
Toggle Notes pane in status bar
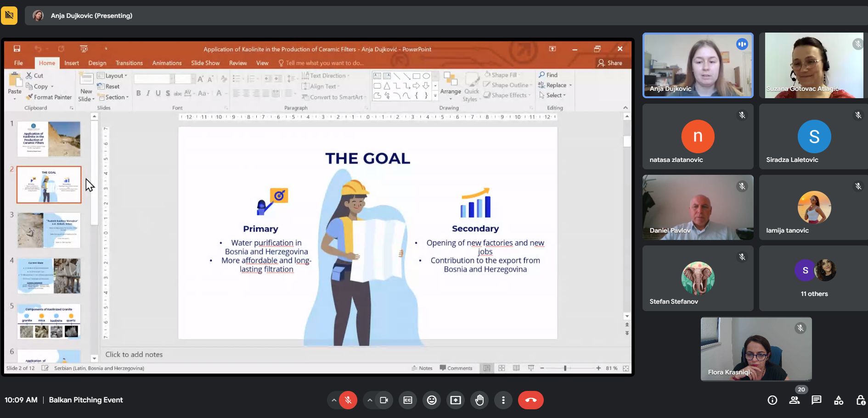pos(422,368)
